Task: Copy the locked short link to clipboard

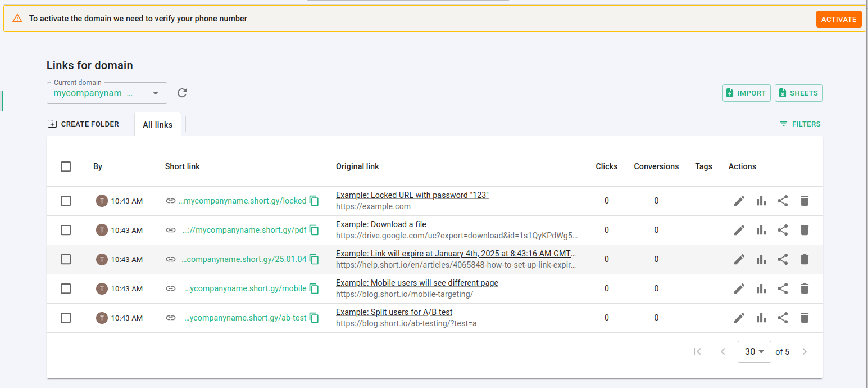Action: pos(314,201)
